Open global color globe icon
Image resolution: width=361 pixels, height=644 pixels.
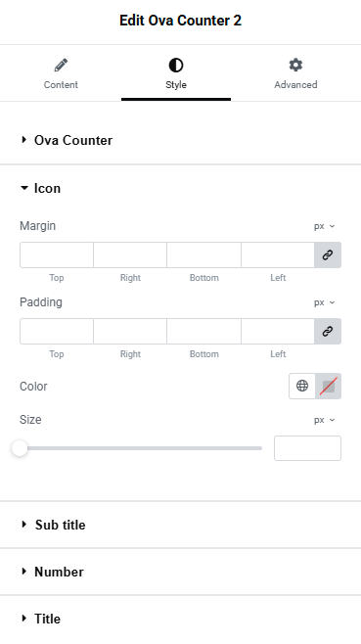pyautogui.click(x=302, y=386)
